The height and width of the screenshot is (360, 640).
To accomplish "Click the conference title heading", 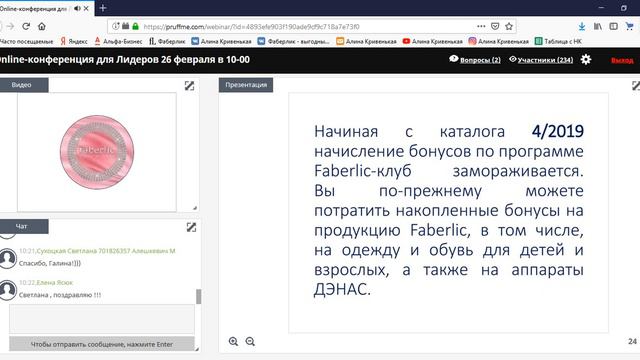I will [125, 60].
